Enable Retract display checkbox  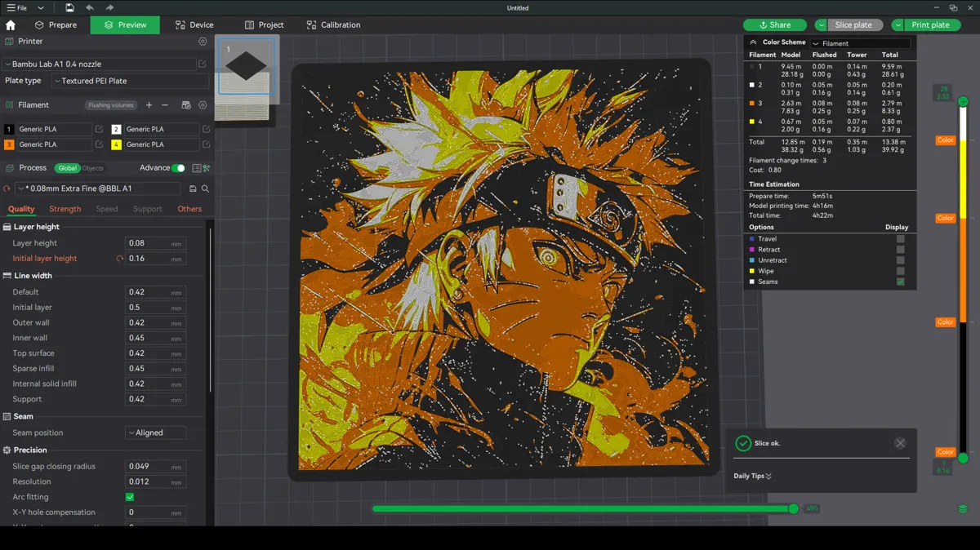click(900, 250)
